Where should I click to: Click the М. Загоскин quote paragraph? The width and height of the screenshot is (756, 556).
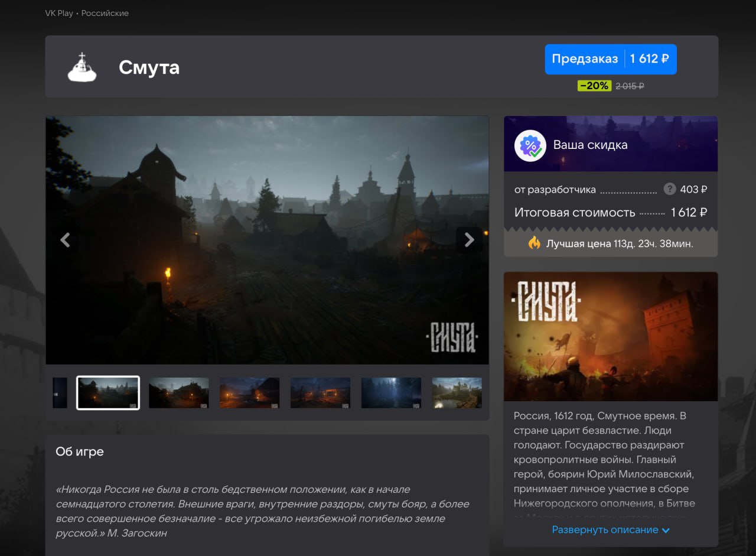pyautogui.click(x=263, y=512)
